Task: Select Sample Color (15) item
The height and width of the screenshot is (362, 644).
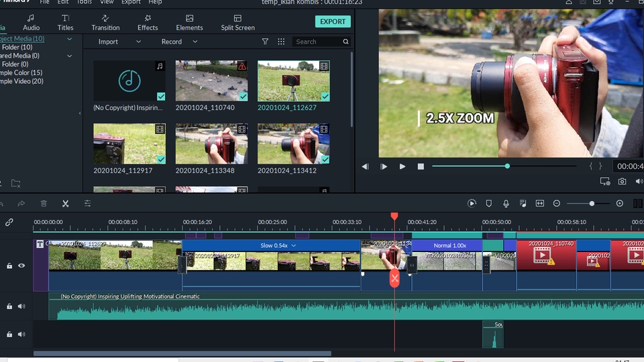Action: (x=21, y=72)
